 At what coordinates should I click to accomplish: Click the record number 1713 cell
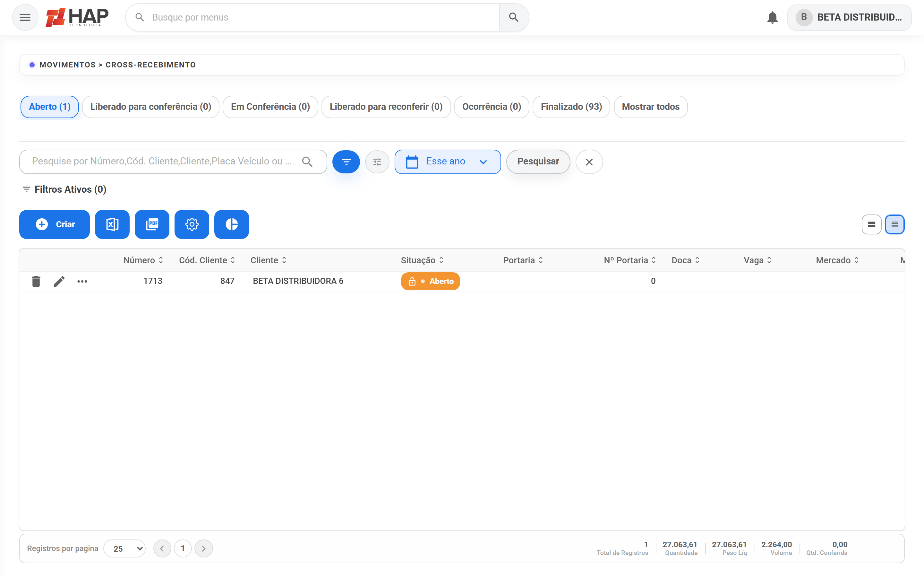coord(153,281)
